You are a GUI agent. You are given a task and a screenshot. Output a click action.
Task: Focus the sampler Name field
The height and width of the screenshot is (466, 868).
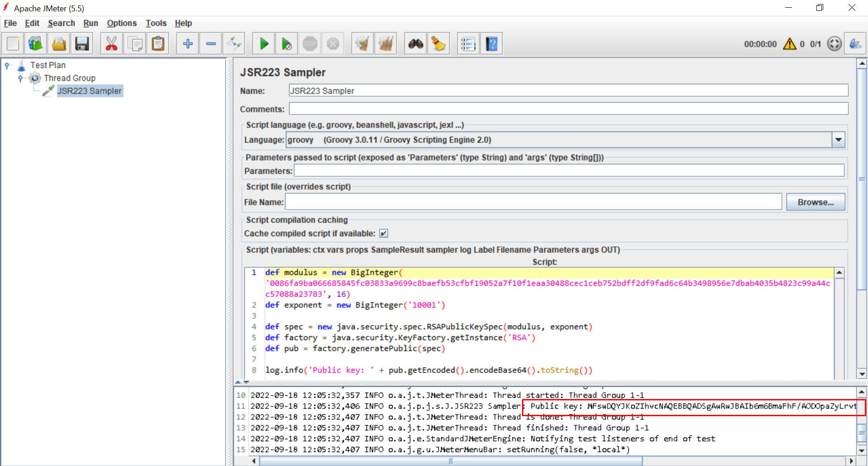569,90
